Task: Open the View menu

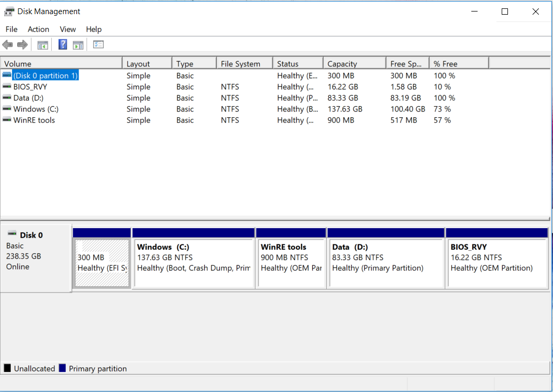Action: pos(68,29)
